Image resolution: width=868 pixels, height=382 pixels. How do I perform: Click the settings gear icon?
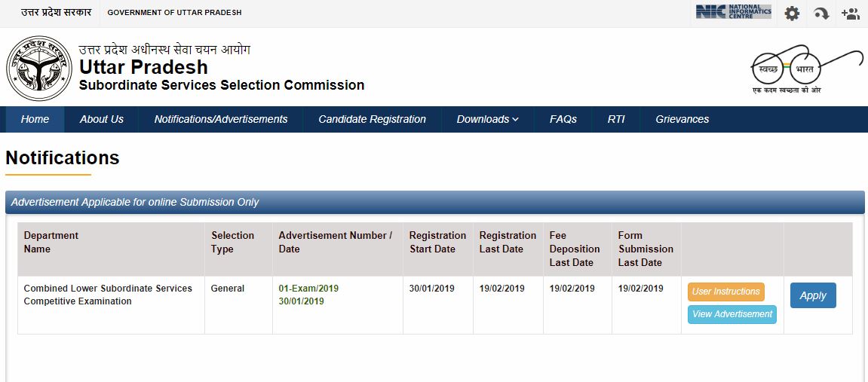tap(791, 14)
